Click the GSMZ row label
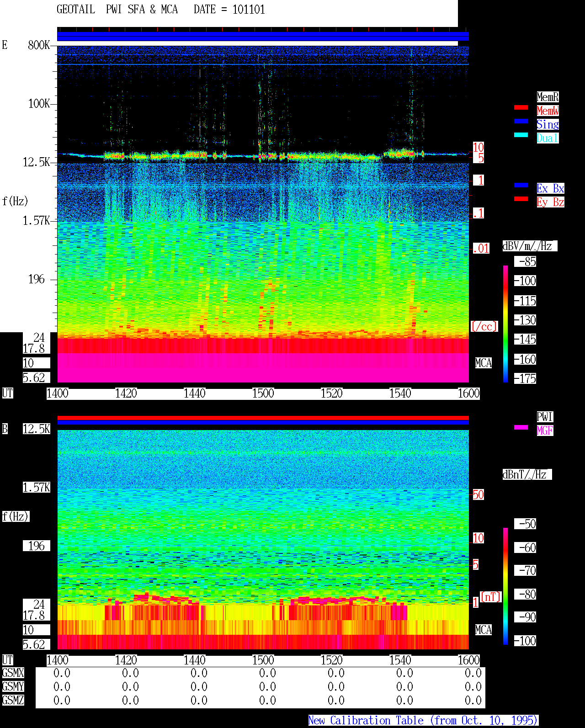Screen dimensions: 585x728 (x=13, y=700)
